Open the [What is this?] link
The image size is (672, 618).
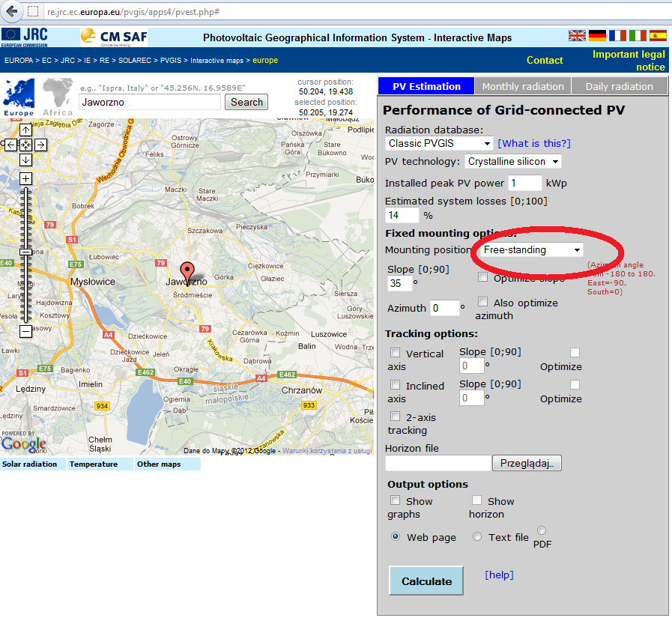click(534, 143)
